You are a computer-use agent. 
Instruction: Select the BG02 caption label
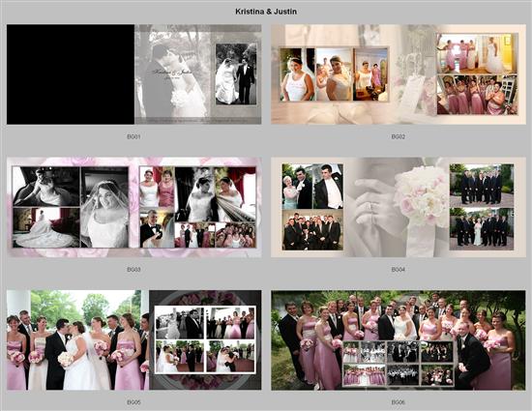398,136
